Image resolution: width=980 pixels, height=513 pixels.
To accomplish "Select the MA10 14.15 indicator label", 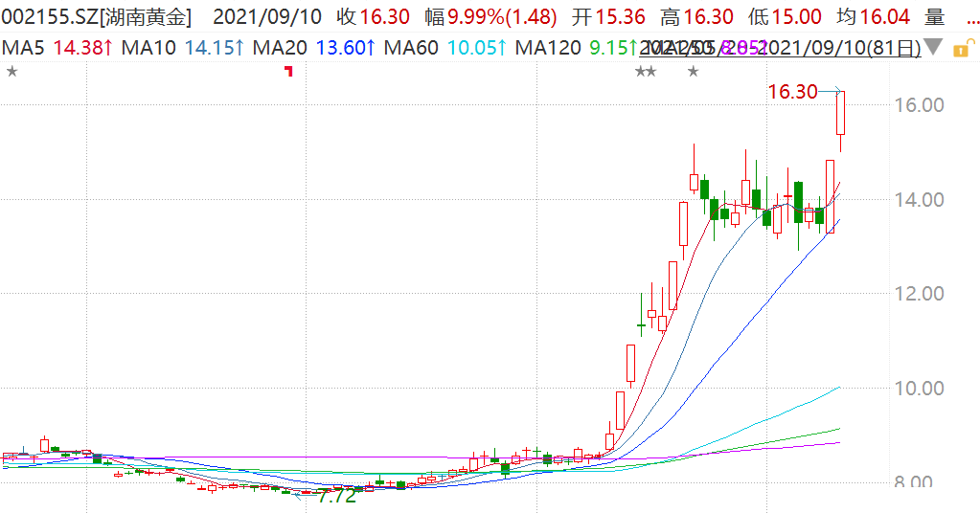I will 183,48.
